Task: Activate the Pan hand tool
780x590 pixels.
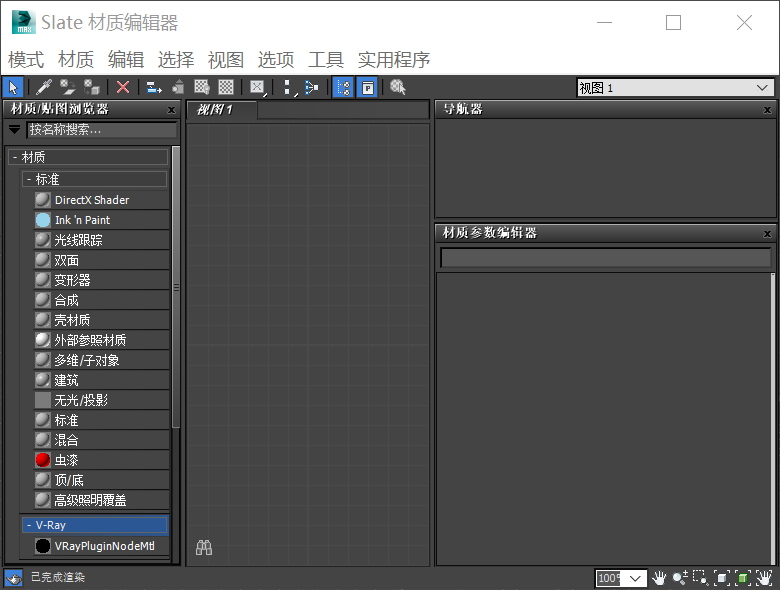Action: (x=659, y=578)
